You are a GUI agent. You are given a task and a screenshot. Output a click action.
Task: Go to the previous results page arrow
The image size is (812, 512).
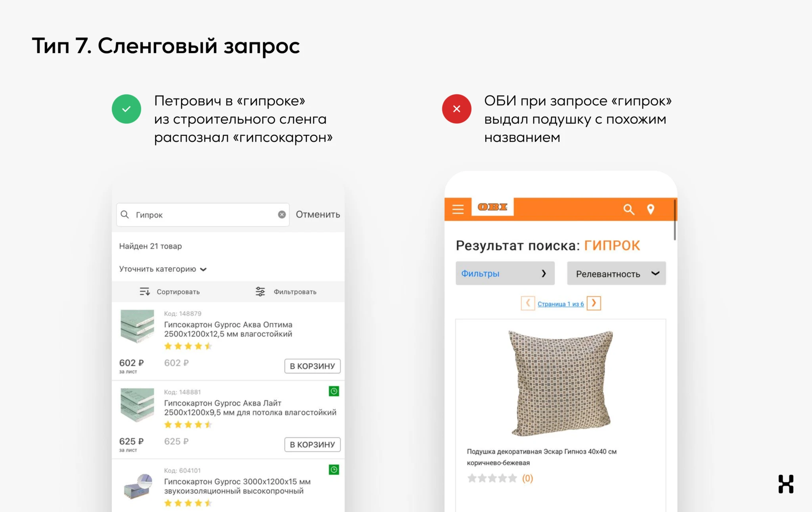point(528,303)
